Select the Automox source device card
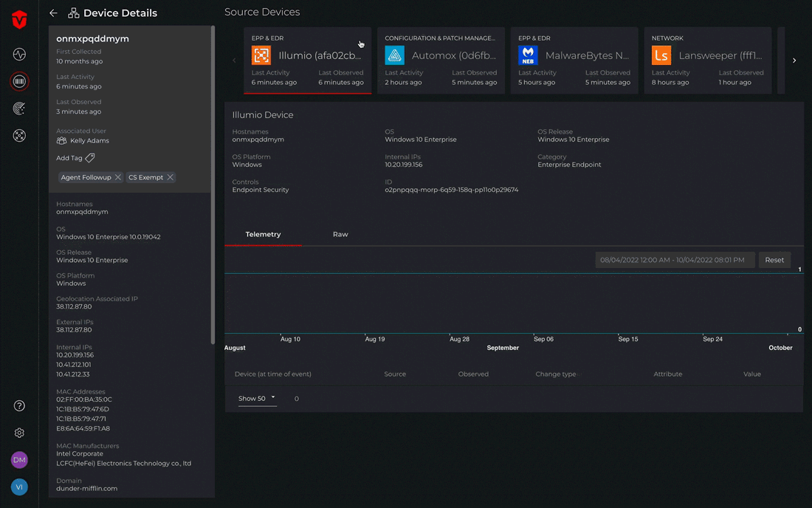 click(441, 61)
